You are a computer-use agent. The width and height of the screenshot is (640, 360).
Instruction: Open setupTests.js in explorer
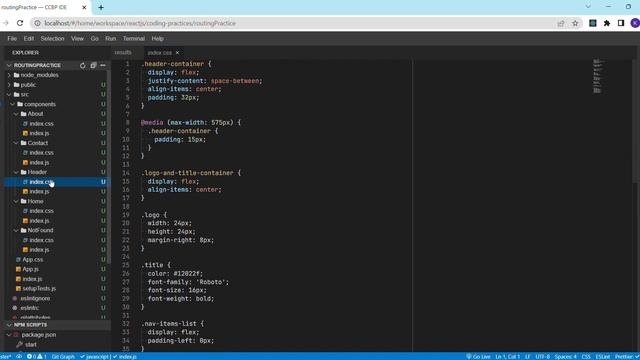coord(39,289)
